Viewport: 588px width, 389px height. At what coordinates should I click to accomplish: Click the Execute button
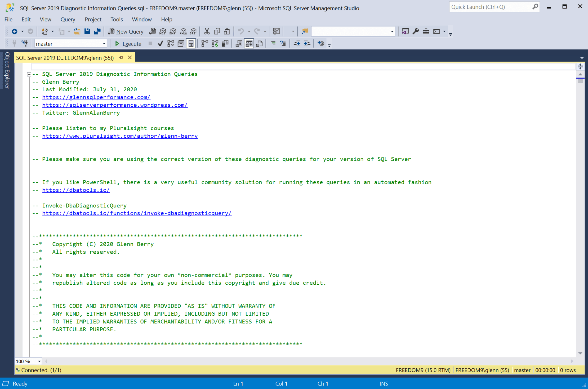[x=128, y=44]
